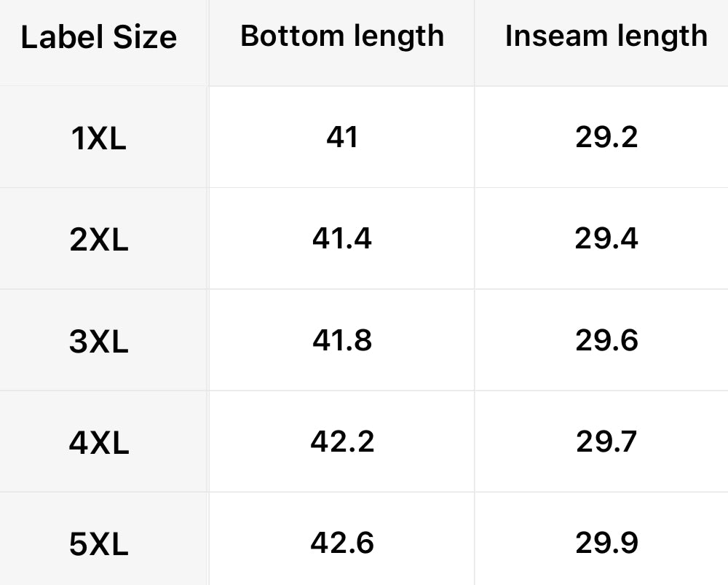Click the bottom length value 41

pos(342,136)
